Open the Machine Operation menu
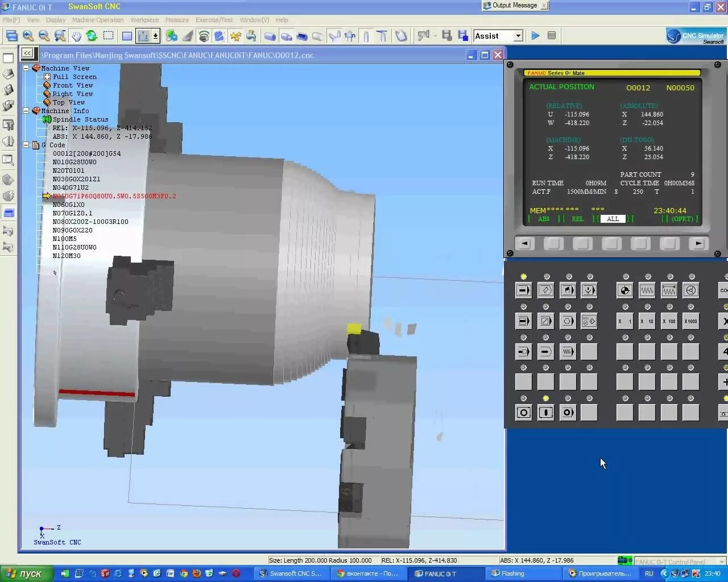 point(98,20)
